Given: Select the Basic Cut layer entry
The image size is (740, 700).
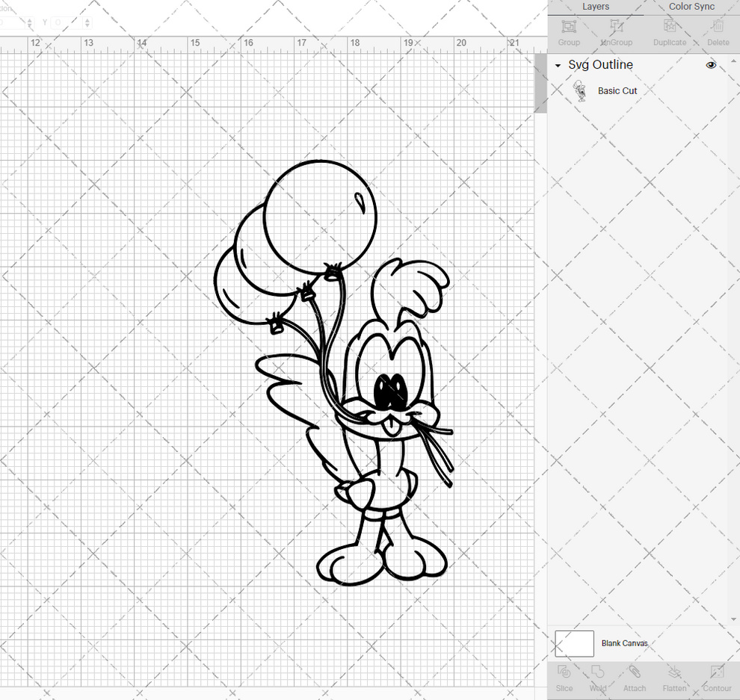Looking at the screenshot, I should pos(617,90).
